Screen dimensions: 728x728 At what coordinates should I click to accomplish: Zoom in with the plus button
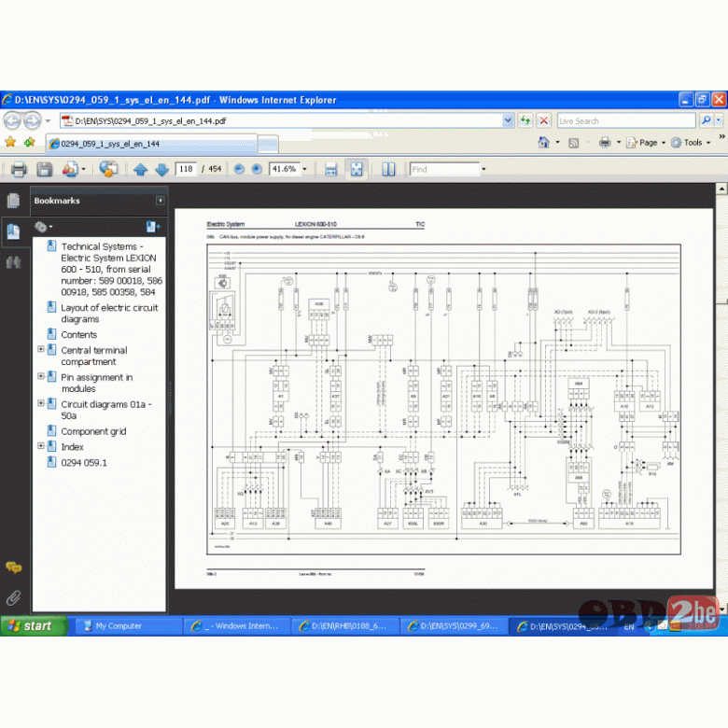(x=257, y=169)
